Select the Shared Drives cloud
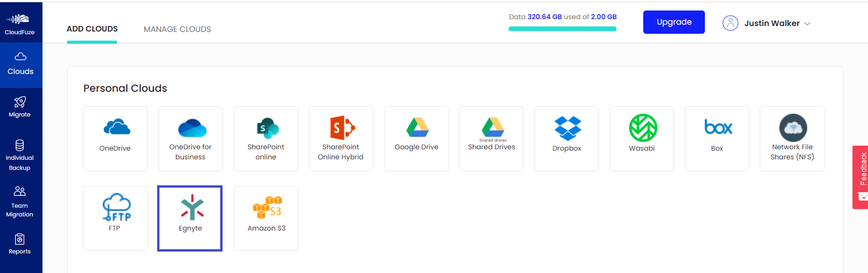This screenshot has height=273, width=868. (x=491, y=139)
